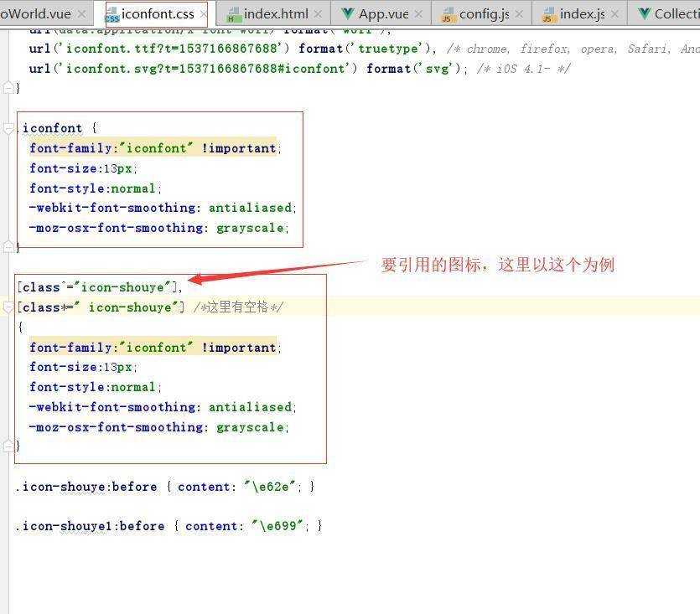Open the config.js tab

point(484,14)
